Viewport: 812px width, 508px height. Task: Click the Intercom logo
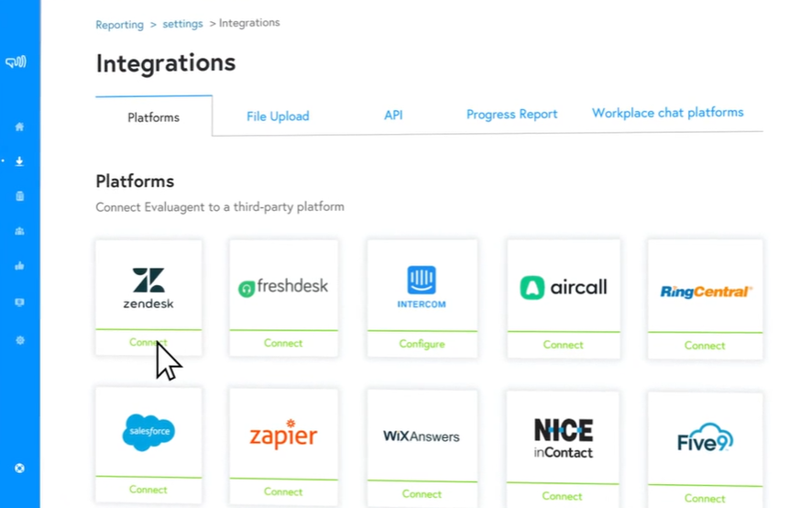[422, 287]
